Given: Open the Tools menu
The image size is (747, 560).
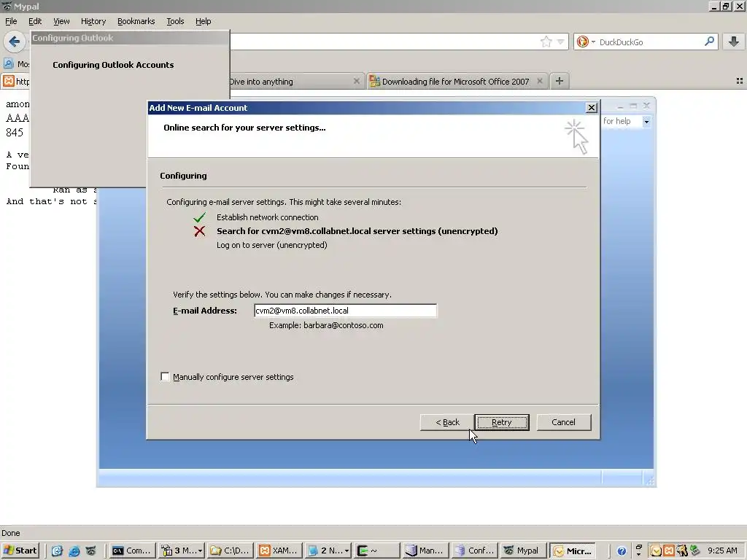Looking at the screenshot, I should click(175, 21).
